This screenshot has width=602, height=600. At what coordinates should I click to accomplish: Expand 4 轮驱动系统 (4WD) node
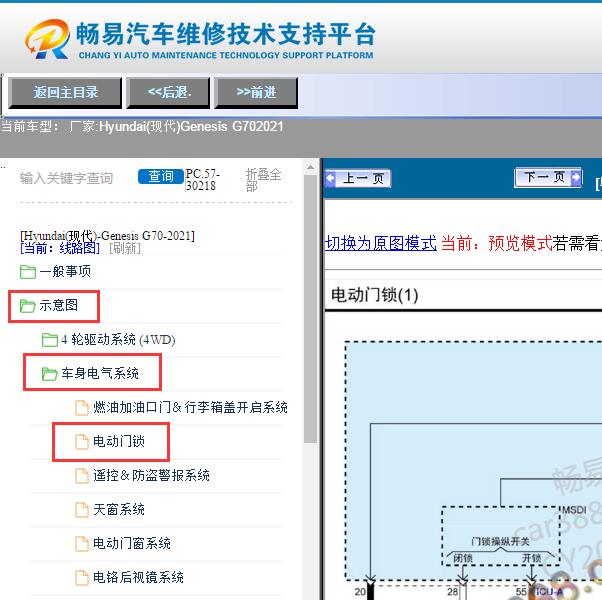118,339
